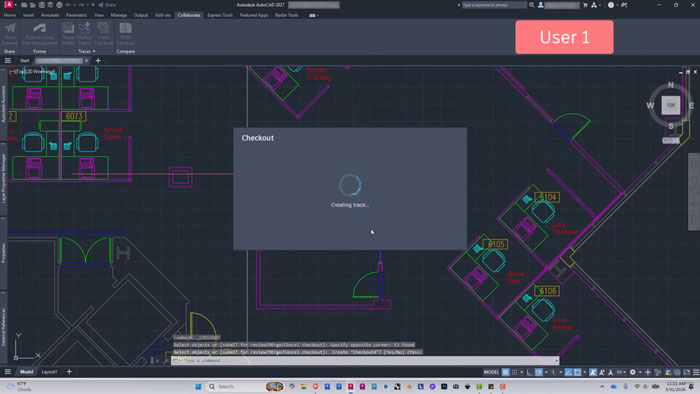The height and width of the screenshot is (394, 700).
Task: Toggle annotation visibility in status bar
Action: [592, 372]
